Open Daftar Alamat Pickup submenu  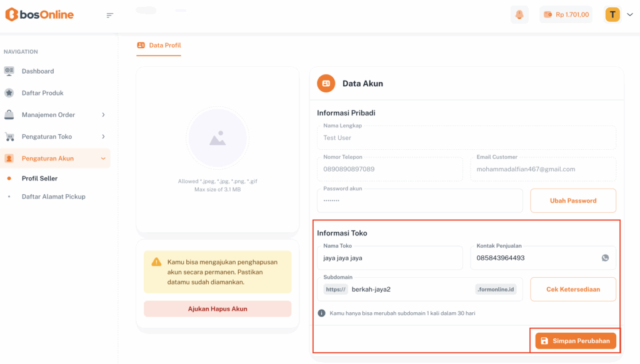[x=53, y=197]
